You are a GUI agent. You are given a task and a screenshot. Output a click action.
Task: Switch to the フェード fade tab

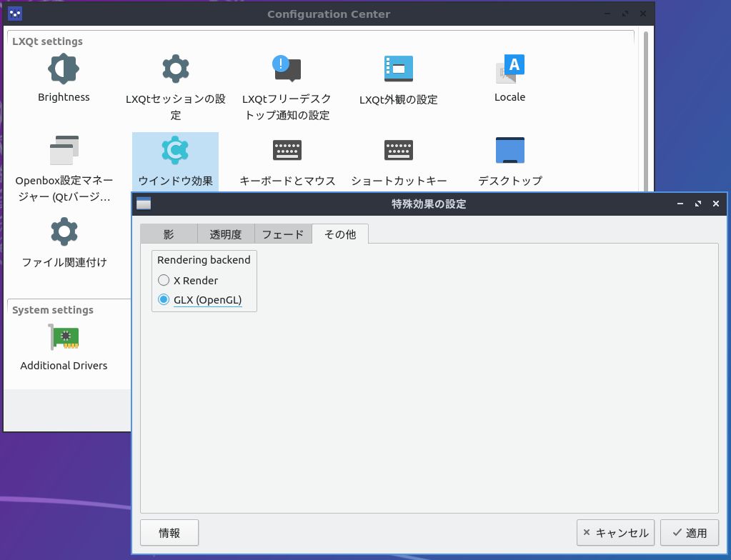click(x=283, y=234)
